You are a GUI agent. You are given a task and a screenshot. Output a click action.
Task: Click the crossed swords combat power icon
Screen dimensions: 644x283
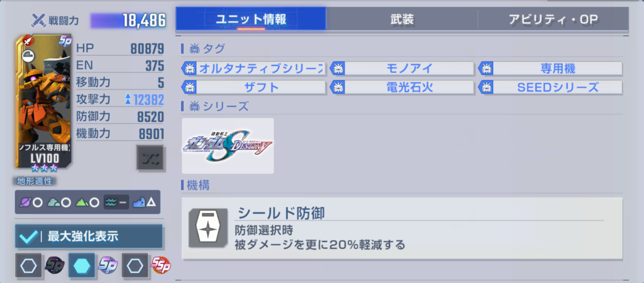(38, 19)
